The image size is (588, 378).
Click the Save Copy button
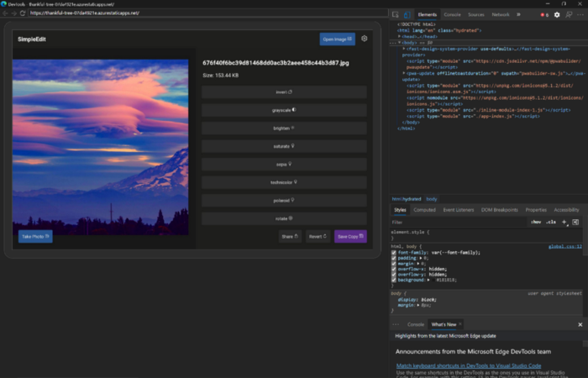pos(350,237)
